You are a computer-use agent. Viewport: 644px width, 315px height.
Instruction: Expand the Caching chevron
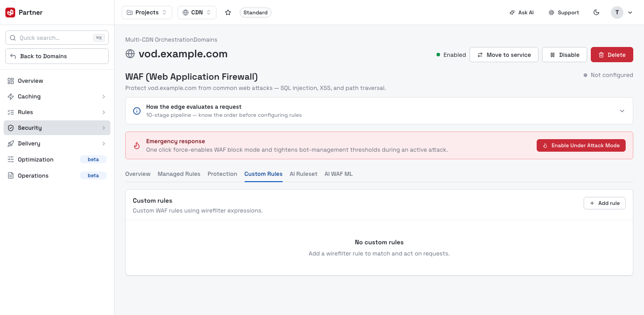coord(103,97)
